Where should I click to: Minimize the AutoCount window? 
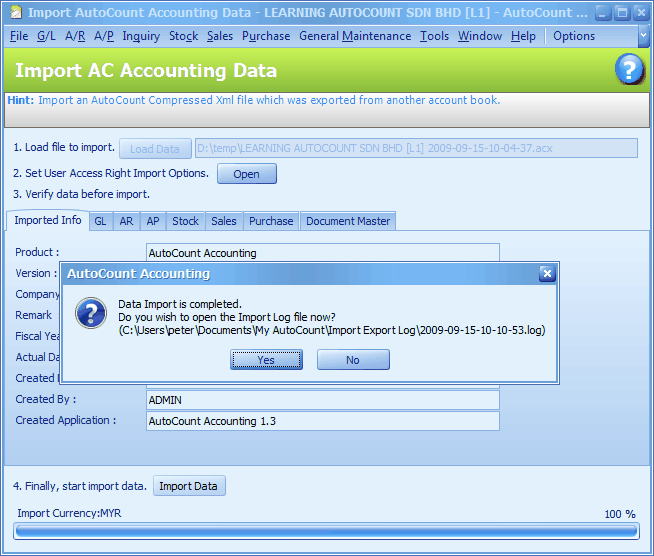(x=602, y=13)
